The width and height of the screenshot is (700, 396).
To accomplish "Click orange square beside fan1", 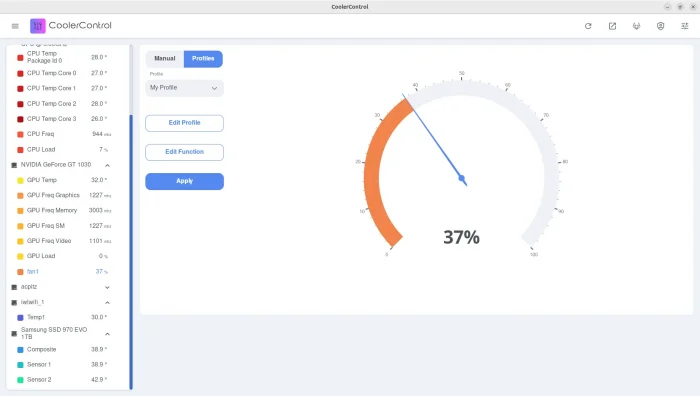I will coord(20,272).
